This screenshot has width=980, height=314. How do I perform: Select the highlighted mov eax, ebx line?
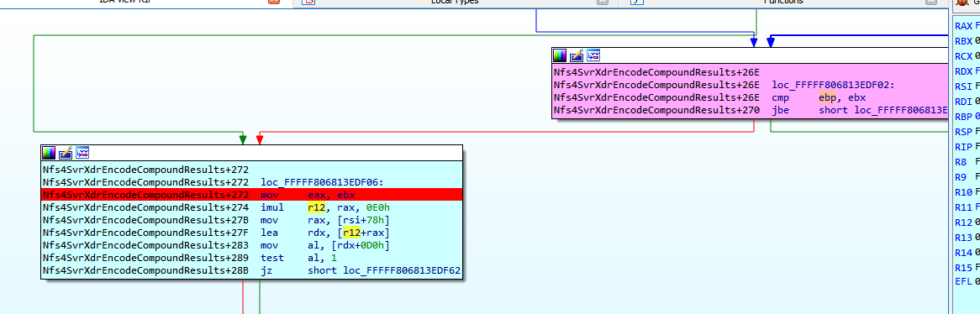(x=251, y=195)
